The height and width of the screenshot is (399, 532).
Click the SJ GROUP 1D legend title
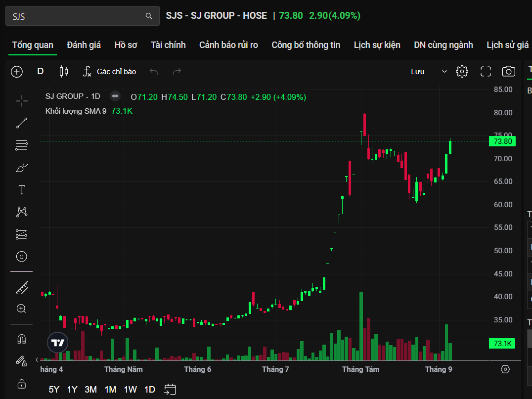coord(73,96)
